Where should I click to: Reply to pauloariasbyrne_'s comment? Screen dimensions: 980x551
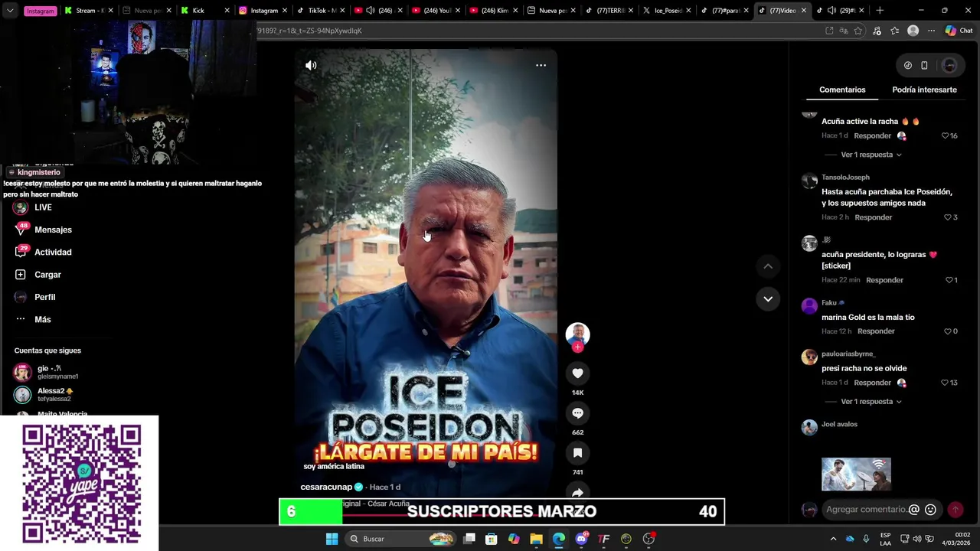[872, 383]
